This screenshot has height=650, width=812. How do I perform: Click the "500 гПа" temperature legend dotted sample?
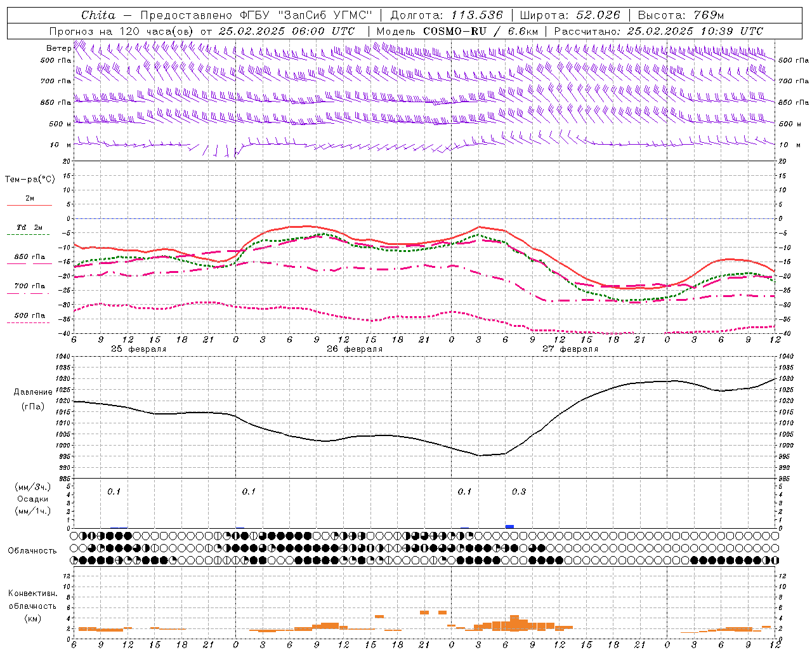point(28,322)
